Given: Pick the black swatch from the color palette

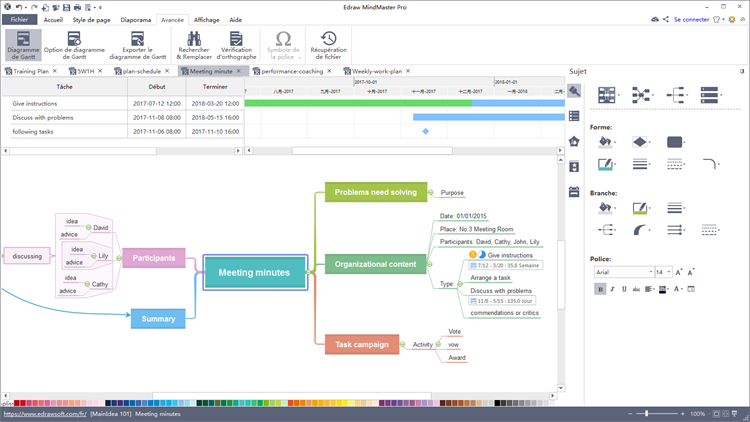Looking at the screenshot, I should (497, 403).
